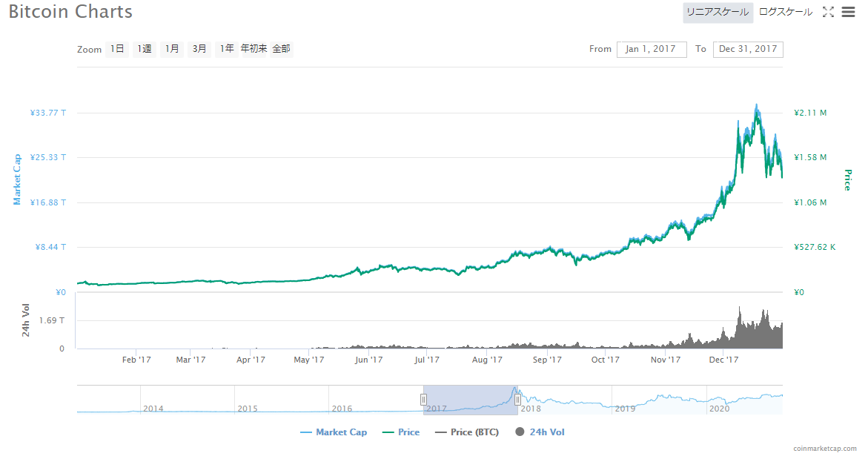This screenshot has width=868, height=459.
Task: Click Dec '17 x-axis label
Action: tap(723, 360)
